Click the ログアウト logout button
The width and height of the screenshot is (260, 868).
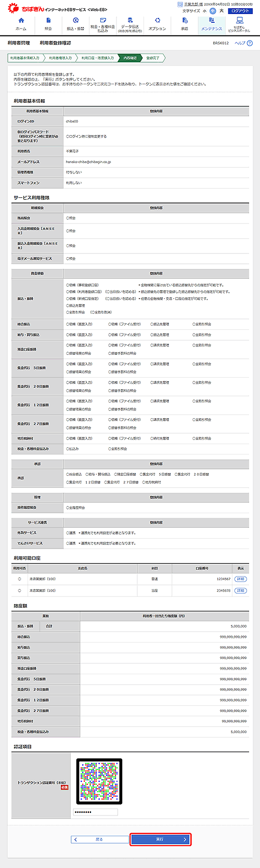click(240, 10)
